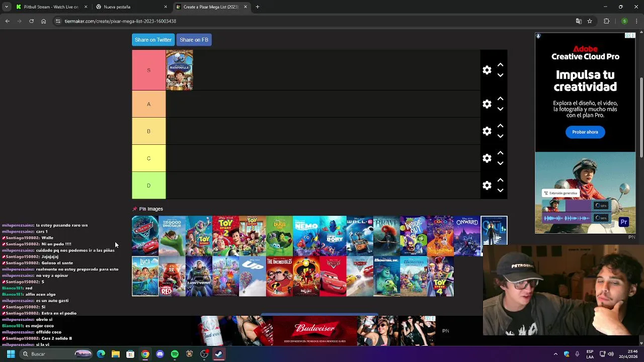Select Ratatouille poster in S tier
The height and width of the screenshot is (362, 644).
click(179, 70)
